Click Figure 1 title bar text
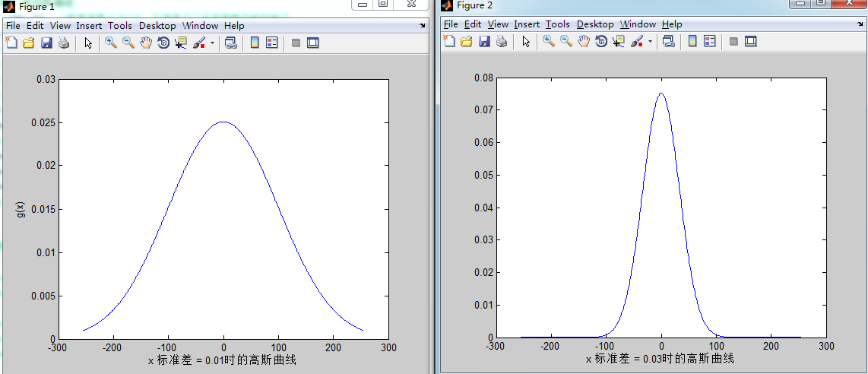 (x=36, y=7)
